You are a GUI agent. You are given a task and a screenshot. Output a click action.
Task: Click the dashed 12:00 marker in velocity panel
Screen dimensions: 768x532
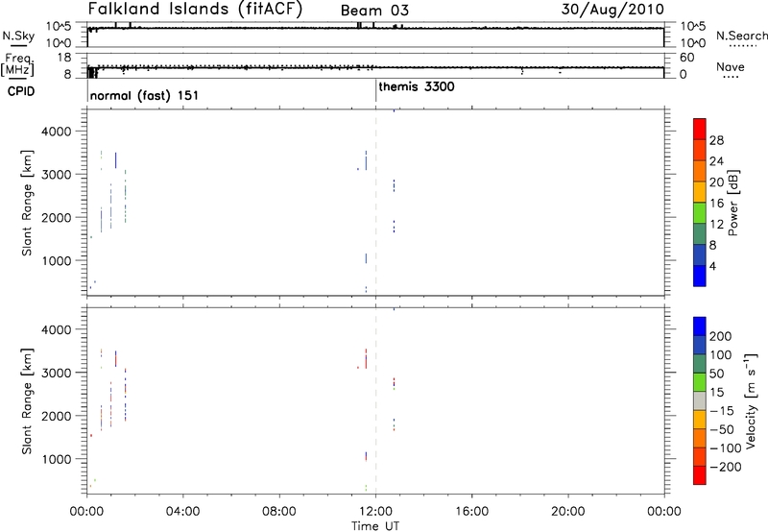(375, 400)
